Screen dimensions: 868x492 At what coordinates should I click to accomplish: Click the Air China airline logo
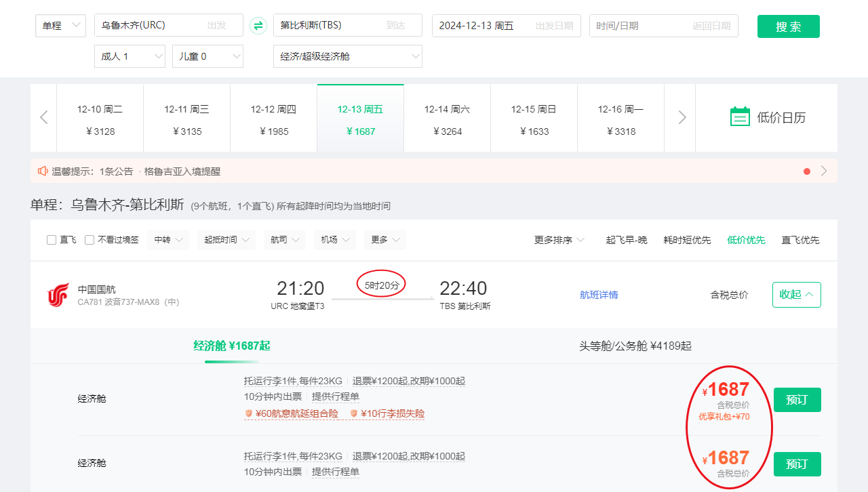(58, 294)
